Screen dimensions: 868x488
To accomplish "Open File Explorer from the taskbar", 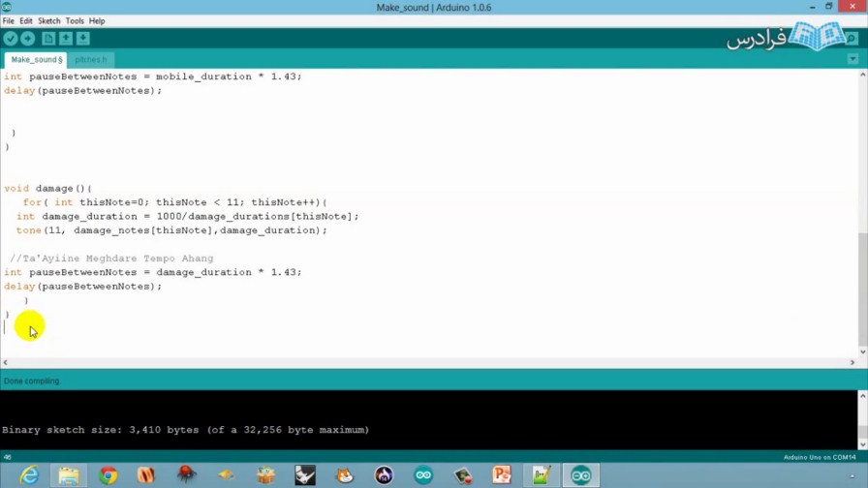I will coord(69,474).
